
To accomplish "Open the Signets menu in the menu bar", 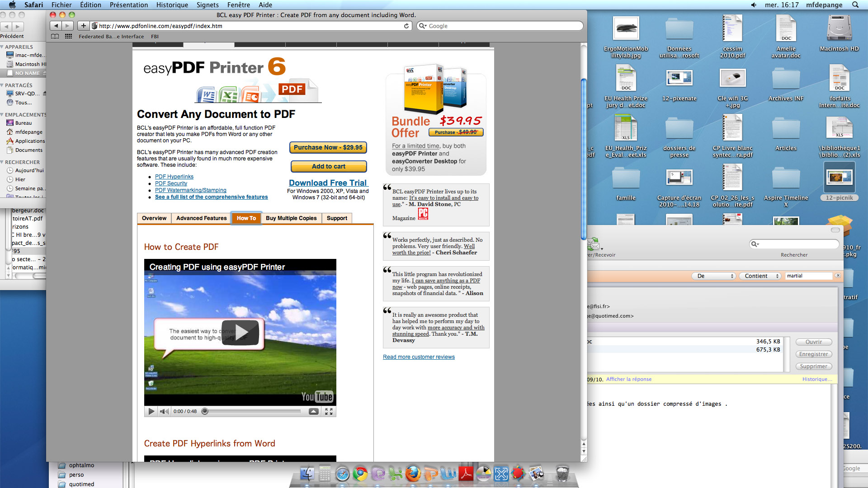I will pos(208,5).
